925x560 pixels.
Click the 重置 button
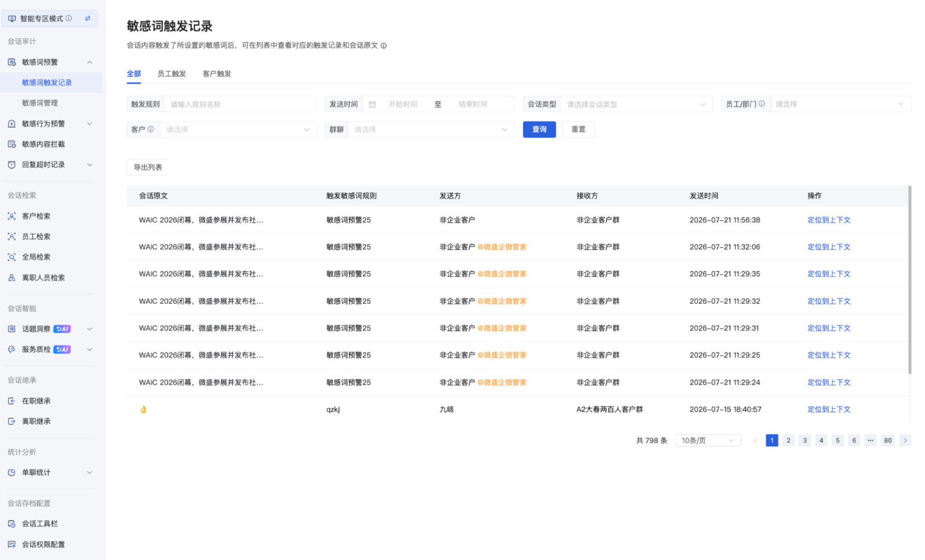578,130
